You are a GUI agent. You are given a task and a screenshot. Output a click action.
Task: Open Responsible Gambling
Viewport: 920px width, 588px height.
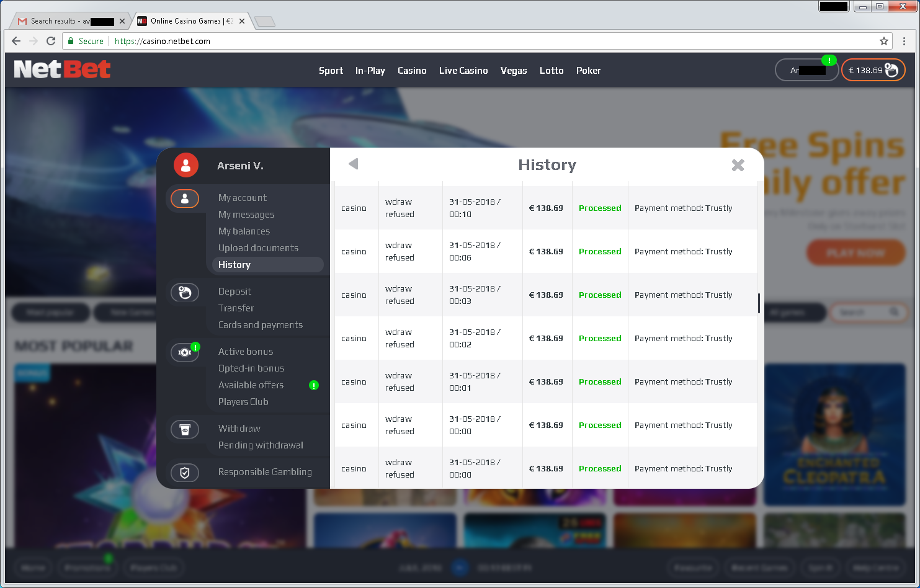click(265, 472)
